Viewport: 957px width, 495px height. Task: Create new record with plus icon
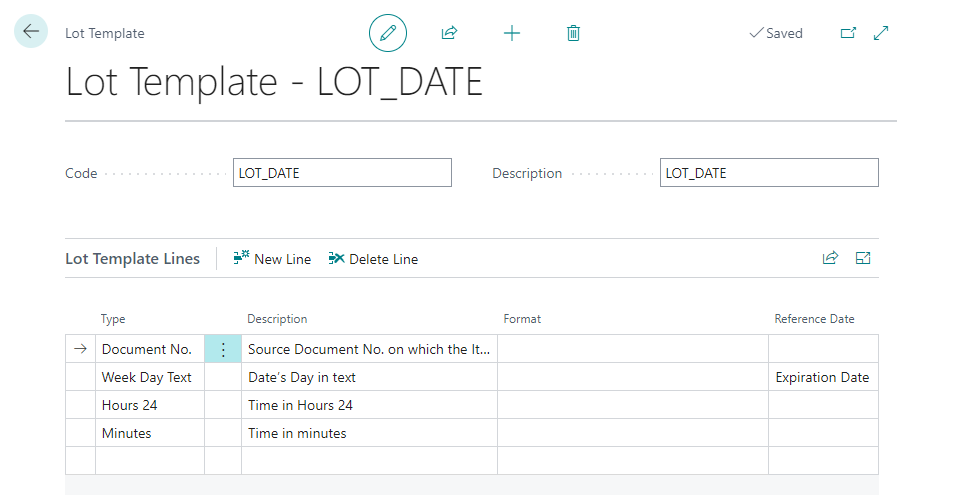[512, 33]
